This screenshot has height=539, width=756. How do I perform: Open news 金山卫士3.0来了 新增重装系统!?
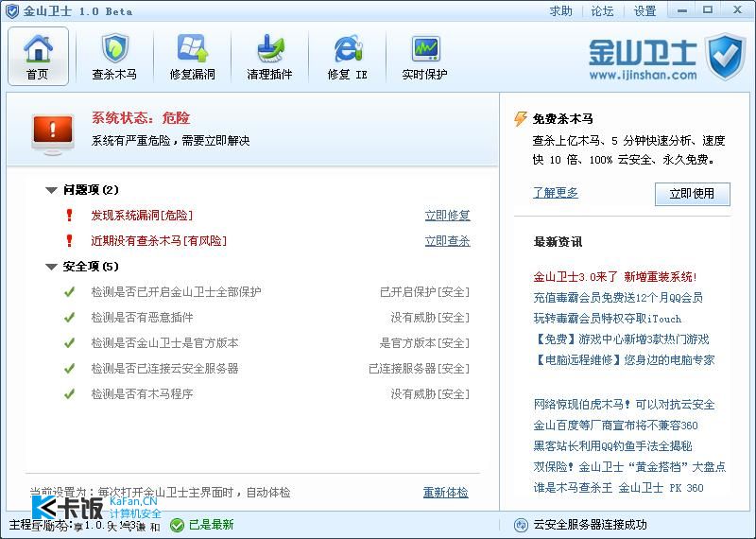click(615, 277)
